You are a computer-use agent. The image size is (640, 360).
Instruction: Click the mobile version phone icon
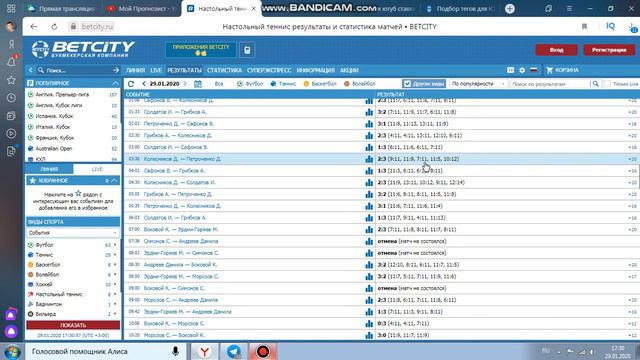(x=247, y=50)
